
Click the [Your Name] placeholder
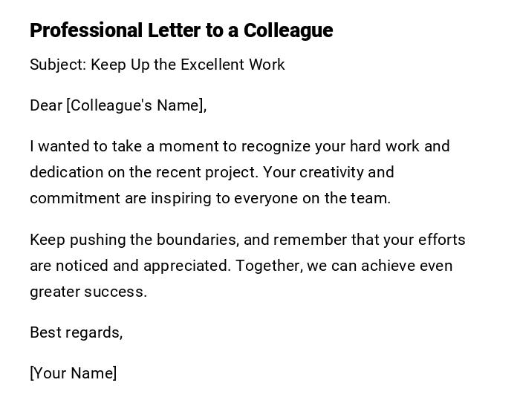coord(73,373)
